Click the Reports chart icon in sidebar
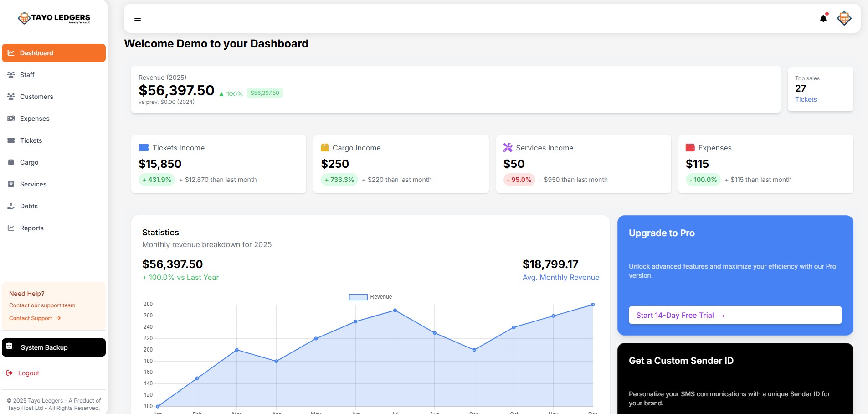Image resolution: width=868 pixels, height=414 pixels. point(10,228)
